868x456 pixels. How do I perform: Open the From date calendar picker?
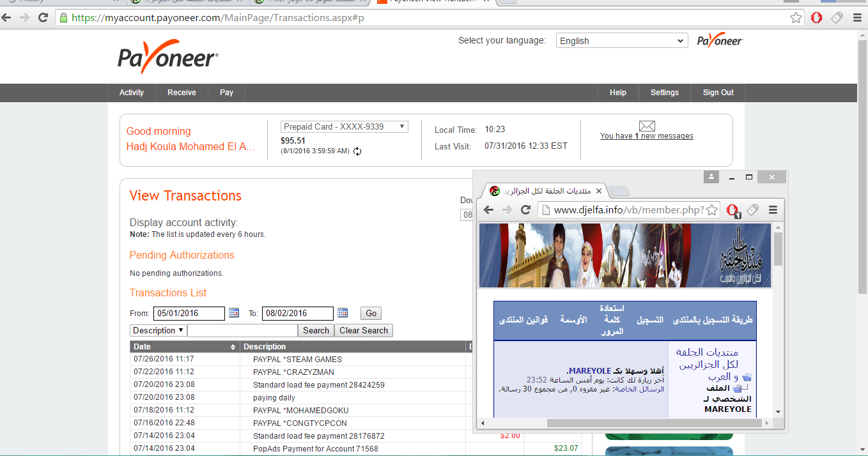click(x=234, y=313)
